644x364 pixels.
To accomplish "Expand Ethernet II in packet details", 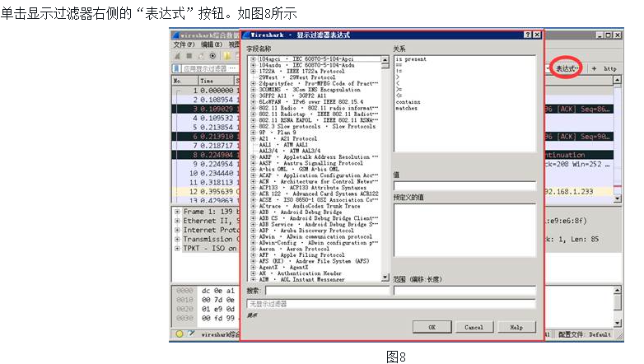I will [177, 221].
